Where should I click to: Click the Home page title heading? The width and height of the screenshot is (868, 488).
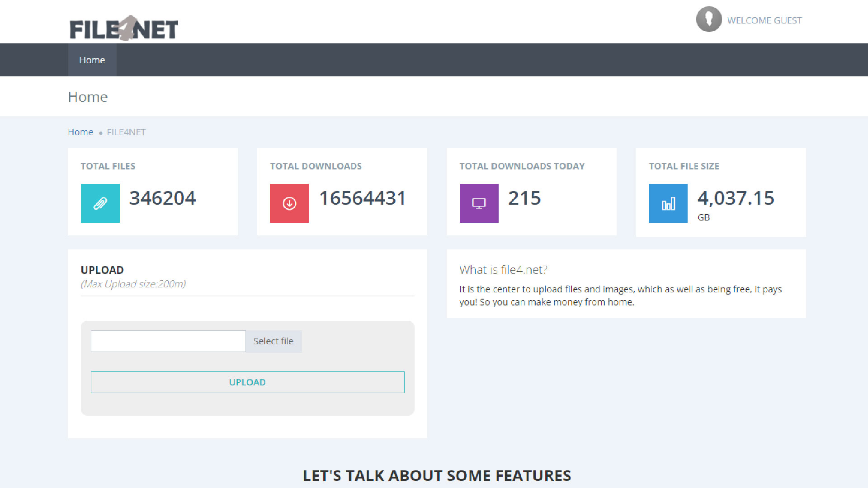(x=88, y=97)
